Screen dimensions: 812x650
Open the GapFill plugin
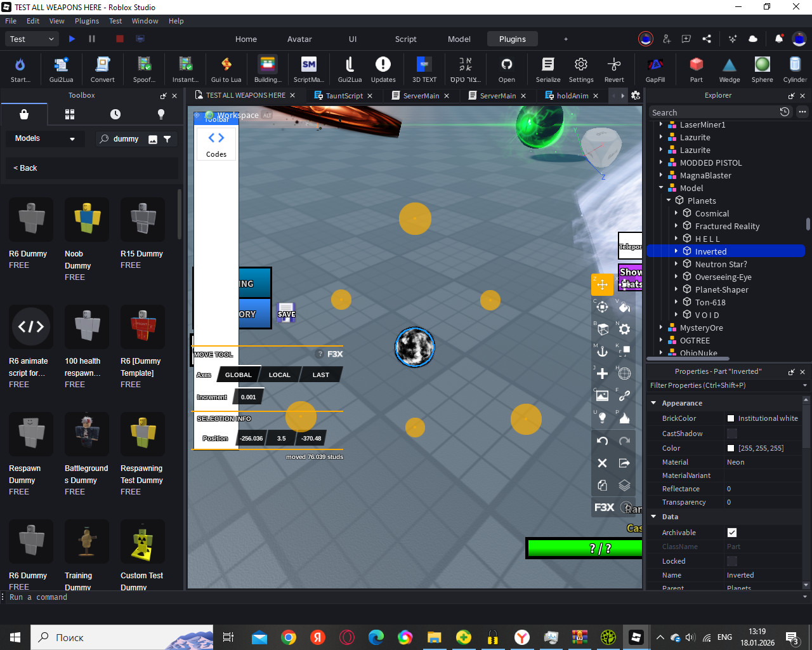point(655,69)
